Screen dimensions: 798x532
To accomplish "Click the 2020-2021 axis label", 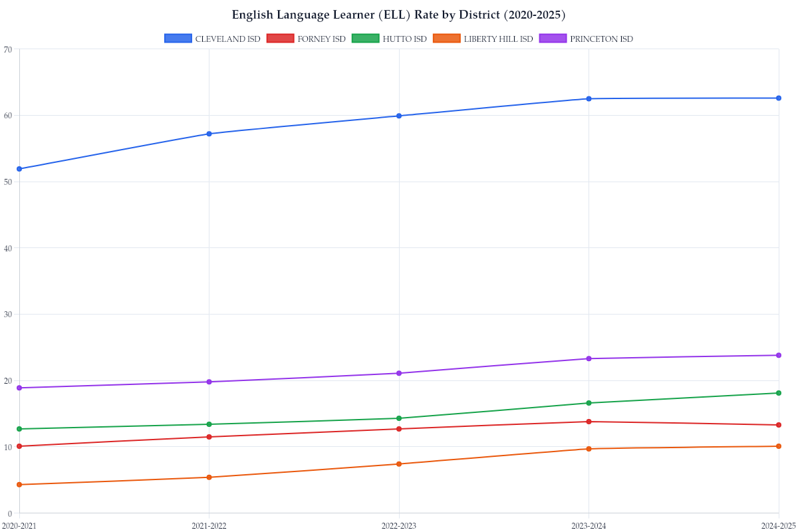I will point(19,526).
